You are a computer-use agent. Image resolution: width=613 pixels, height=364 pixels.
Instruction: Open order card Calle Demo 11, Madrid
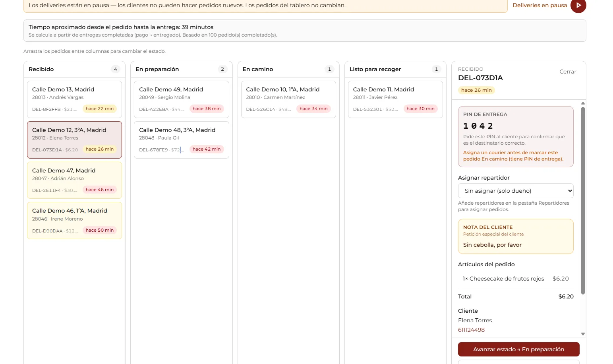[x=395, y=99]
